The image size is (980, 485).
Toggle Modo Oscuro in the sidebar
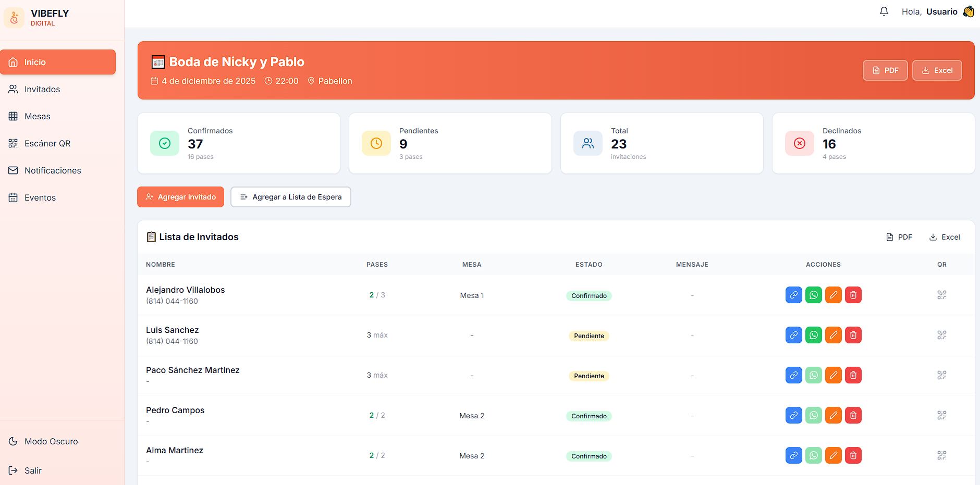pyautogui.click(x=51, y=441)
